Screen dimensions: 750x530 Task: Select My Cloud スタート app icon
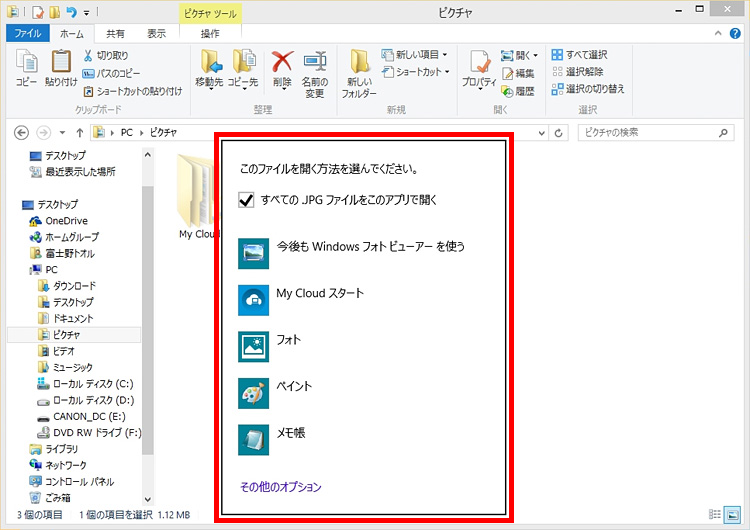(254, 300)
